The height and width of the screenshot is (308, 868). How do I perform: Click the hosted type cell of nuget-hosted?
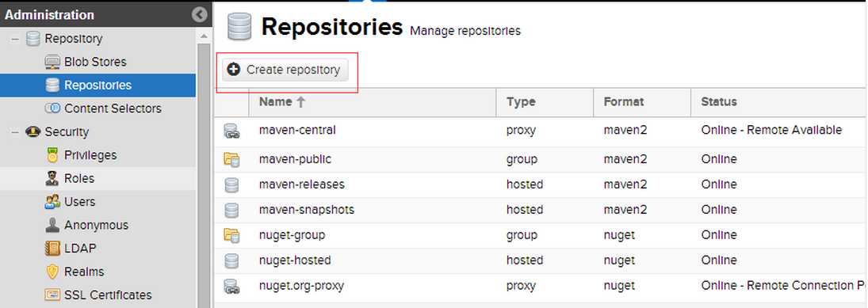coord(524,260)
